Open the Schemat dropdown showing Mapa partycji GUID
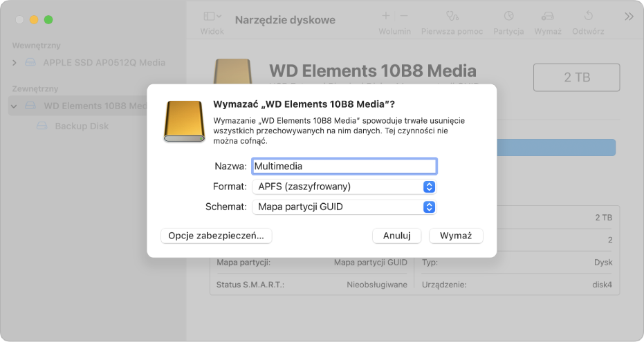644x342 pixels. [x=344, y=207]
